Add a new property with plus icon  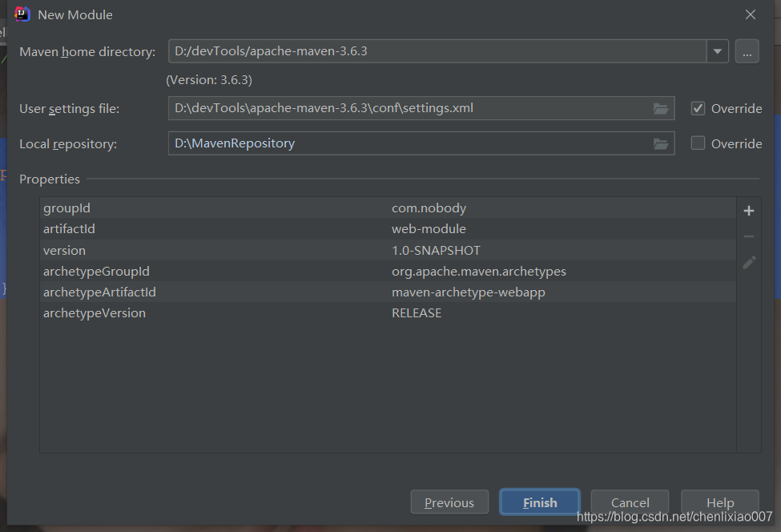[x=749, y=212]
